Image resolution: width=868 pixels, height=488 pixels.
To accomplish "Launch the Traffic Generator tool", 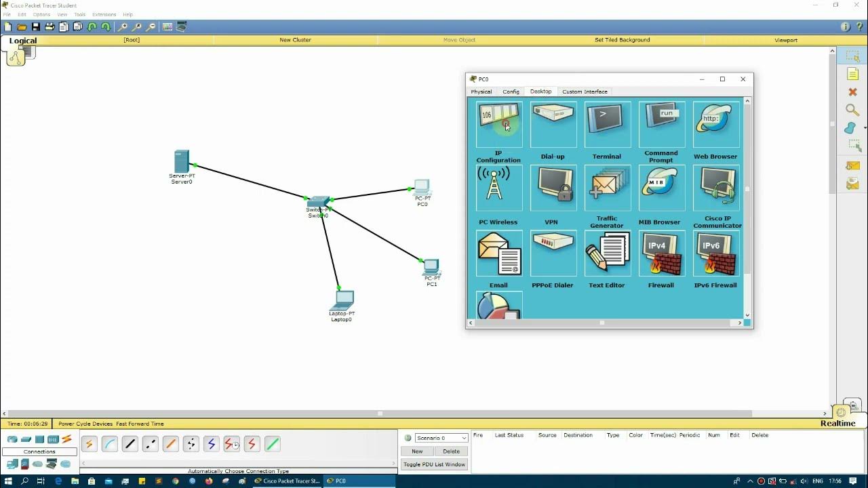I will [x=607, y=188].
